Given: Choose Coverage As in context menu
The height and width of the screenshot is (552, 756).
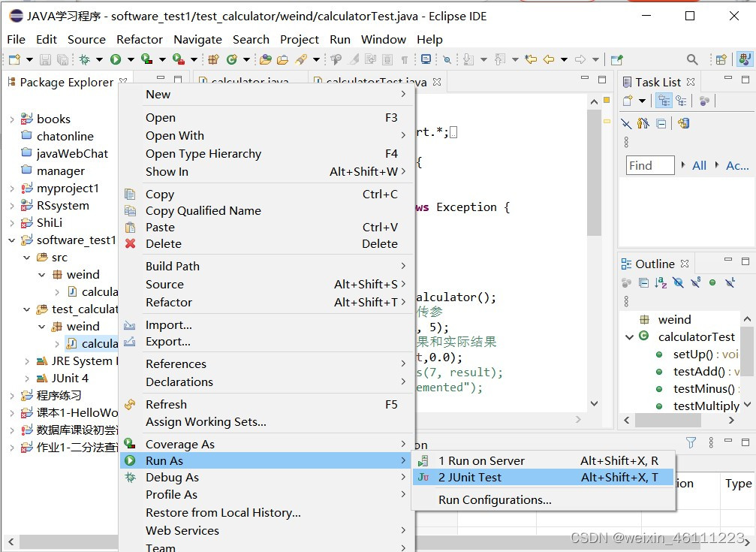Looking at the screenshot, I should (x=267, y=444).
